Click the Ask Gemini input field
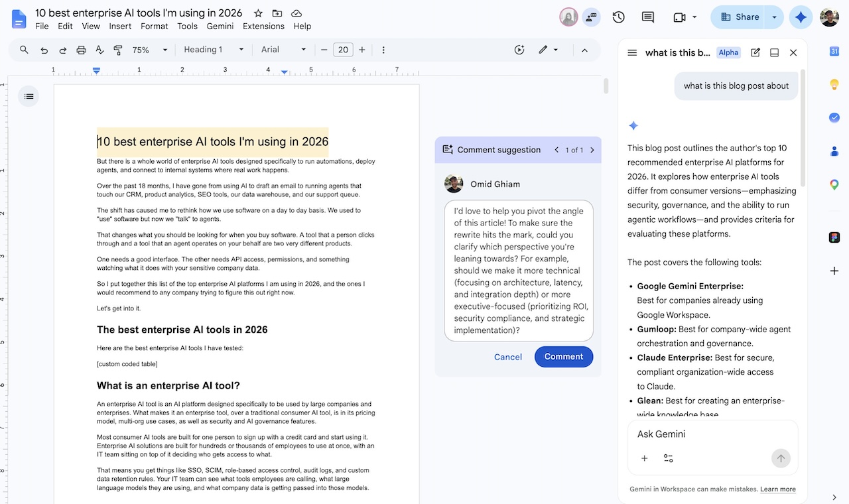This screenshot has height=504, width=849. (x=712, y=434)
